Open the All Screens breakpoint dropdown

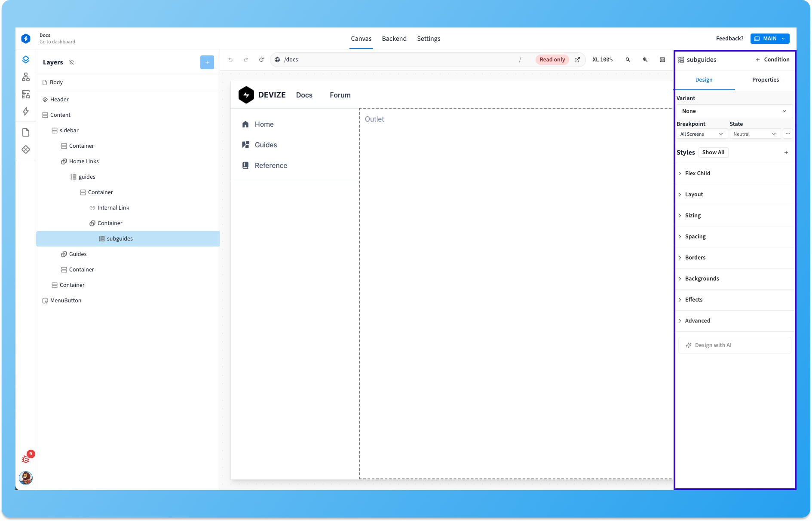[701, 134]
